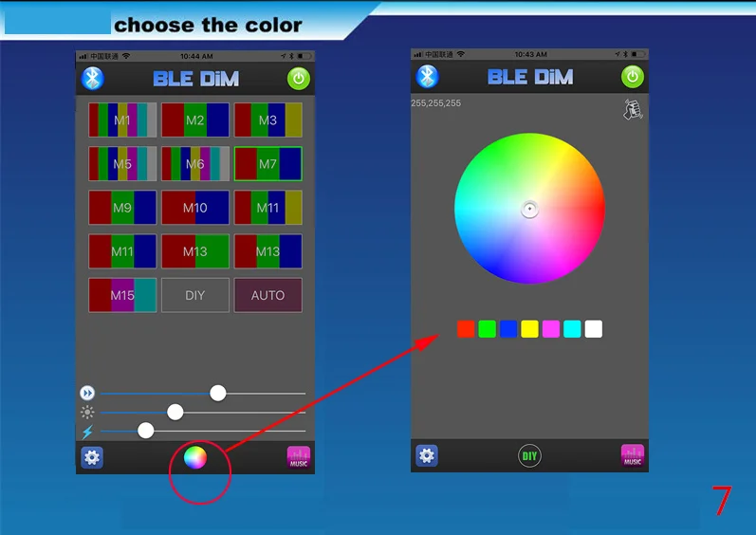Click the speed slider handle
Screen dimensions: 756x535
[218, 394]
